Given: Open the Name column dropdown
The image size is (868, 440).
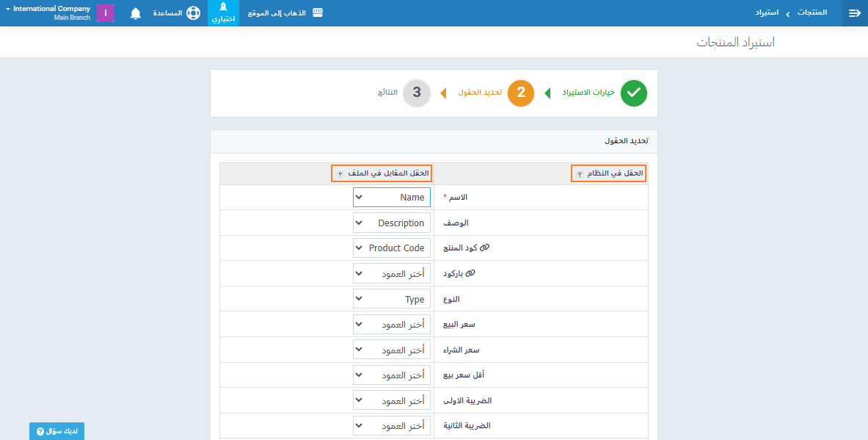Looking at the screenshot, I should [392, 198].
